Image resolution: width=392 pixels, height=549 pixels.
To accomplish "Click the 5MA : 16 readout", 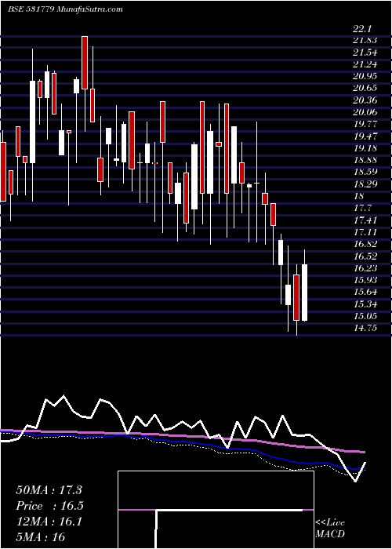I will 41,537.
